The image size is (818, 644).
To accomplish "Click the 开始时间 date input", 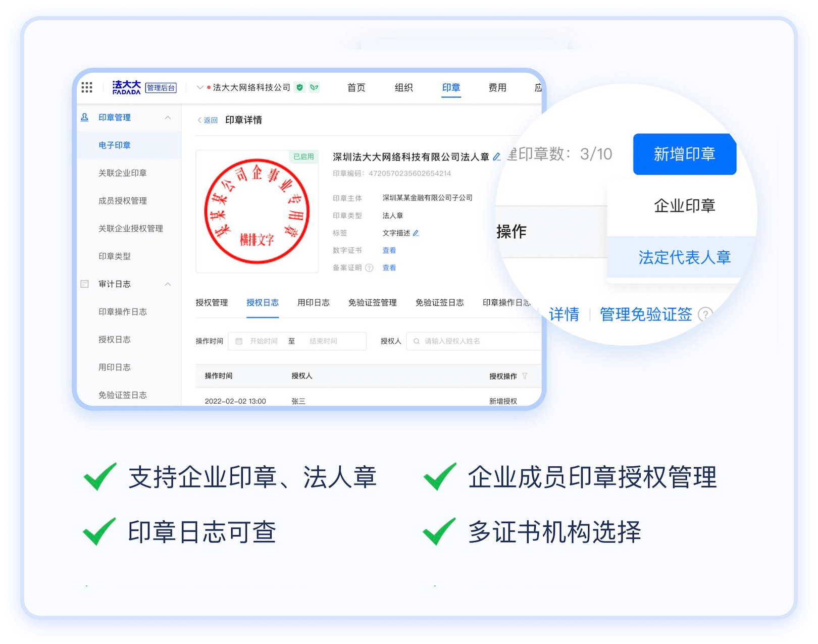I will [x=264, y=341].
